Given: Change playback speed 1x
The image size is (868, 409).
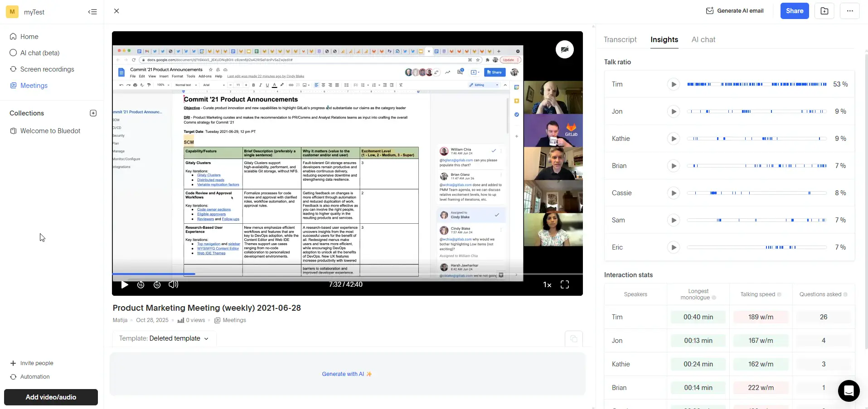Looking at the screenshot, I should click(x=547, y=285).
